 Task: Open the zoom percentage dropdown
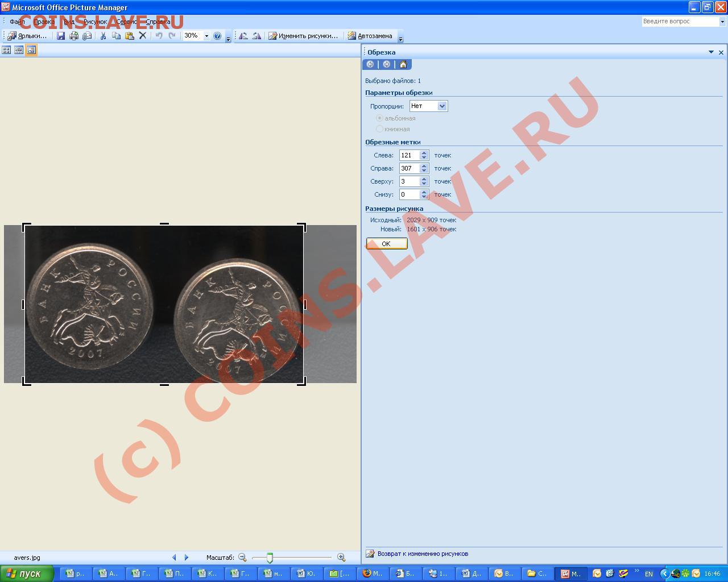point(206,36)
